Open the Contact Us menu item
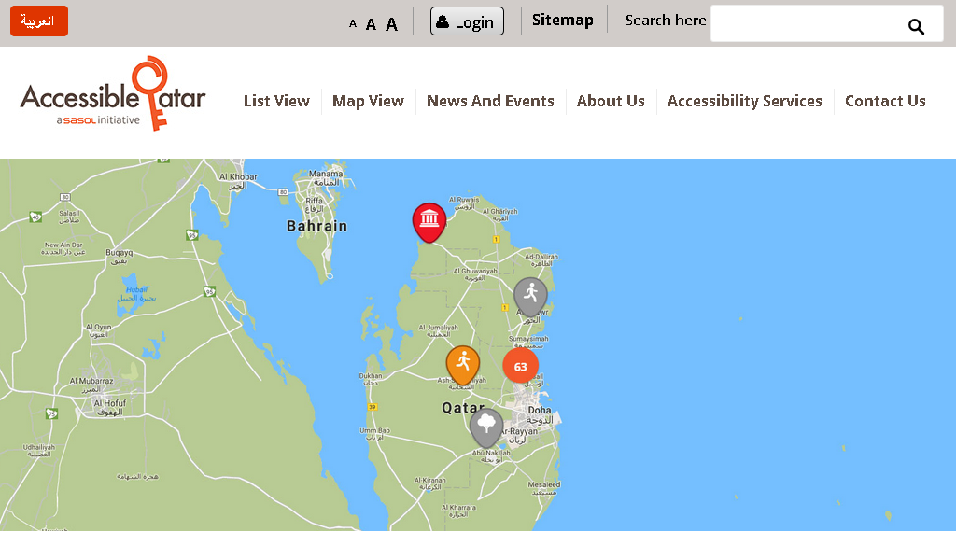The height and width of the screenshot is (560, 956). click(x=885, y=101)
